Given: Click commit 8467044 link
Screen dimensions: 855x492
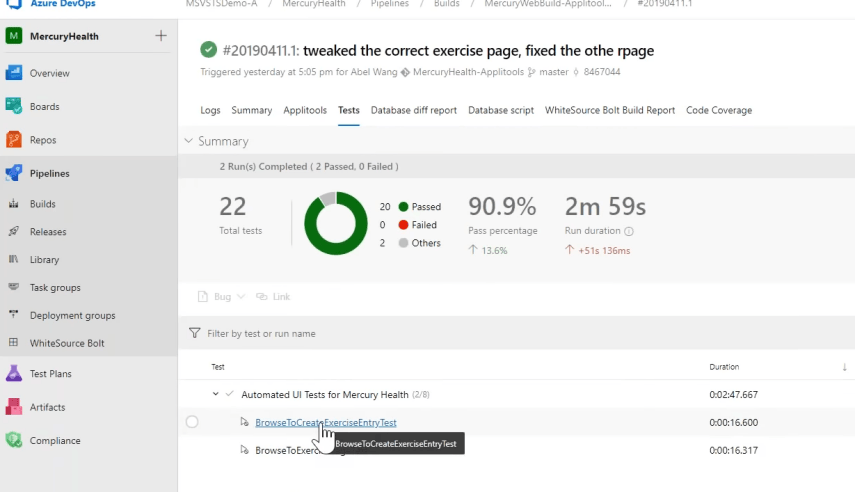Looking at the screenshot, I should tap(601, 72).
